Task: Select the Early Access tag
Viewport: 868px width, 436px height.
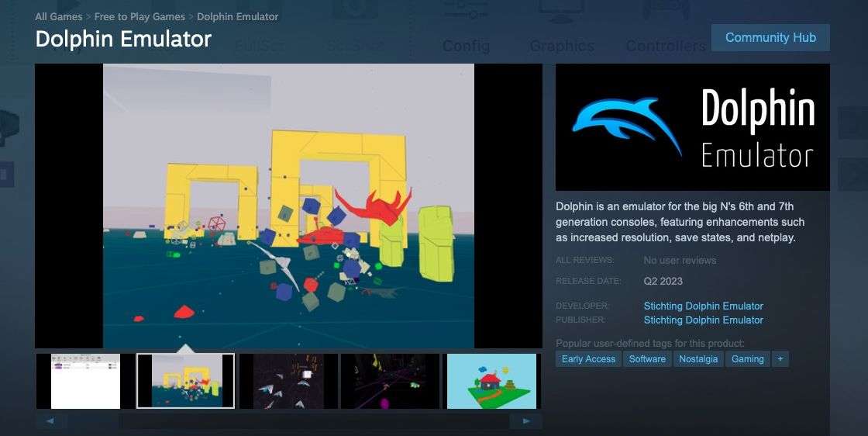Action: [x=588, y=359]
